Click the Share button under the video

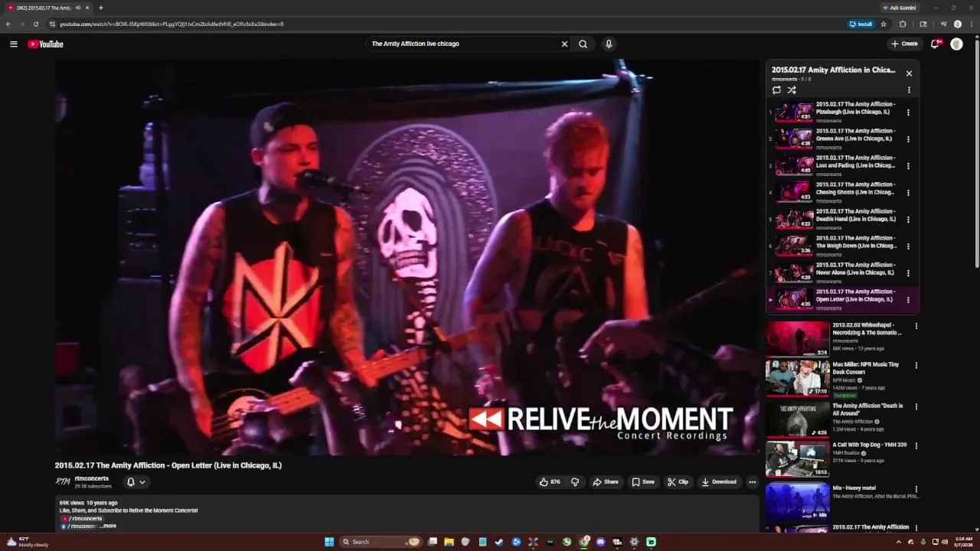click(x=605, y=482)
